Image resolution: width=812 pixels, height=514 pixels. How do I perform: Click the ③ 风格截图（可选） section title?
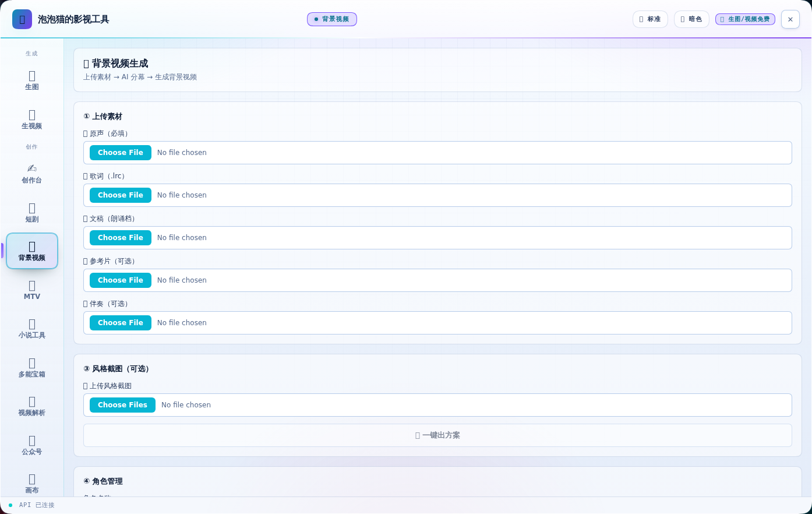point(118,369)
